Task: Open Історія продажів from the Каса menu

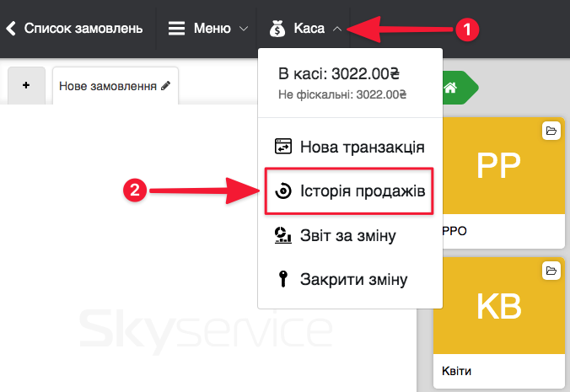Action: [350, 192]
